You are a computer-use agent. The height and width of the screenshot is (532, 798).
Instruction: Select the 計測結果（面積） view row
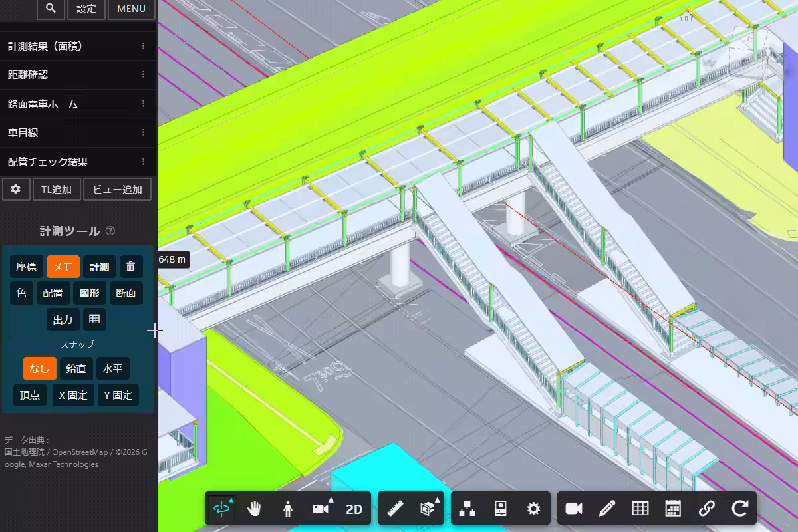point(78,47)
